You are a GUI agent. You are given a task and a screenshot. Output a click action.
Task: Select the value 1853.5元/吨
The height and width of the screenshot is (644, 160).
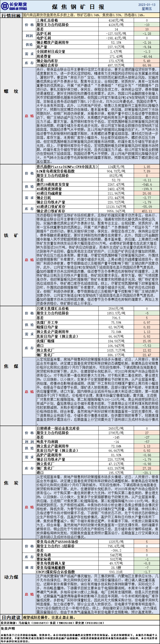click(x=116, y=313)
